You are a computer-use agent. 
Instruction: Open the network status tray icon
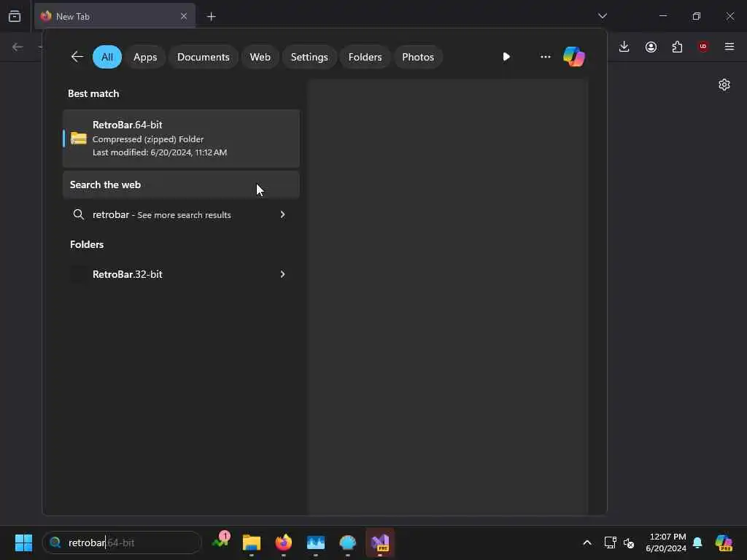(x=611, y=542)
